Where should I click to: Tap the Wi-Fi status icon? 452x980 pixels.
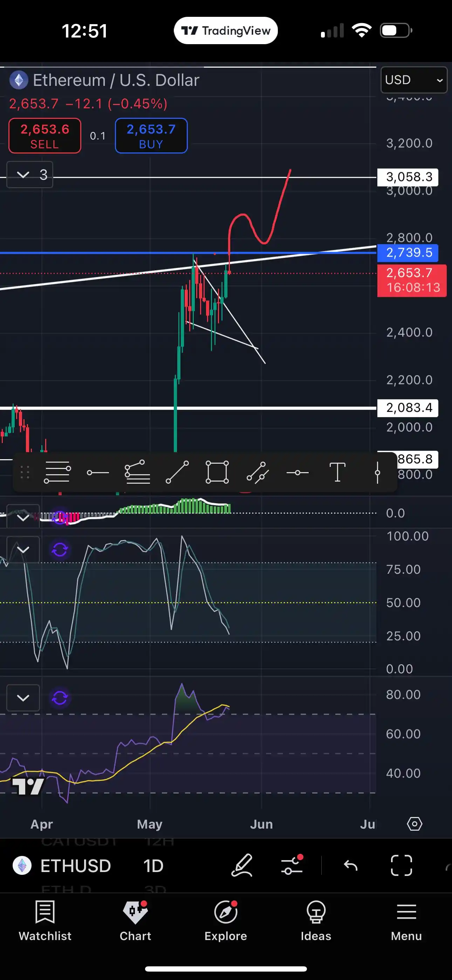click(x=362, y=30)
